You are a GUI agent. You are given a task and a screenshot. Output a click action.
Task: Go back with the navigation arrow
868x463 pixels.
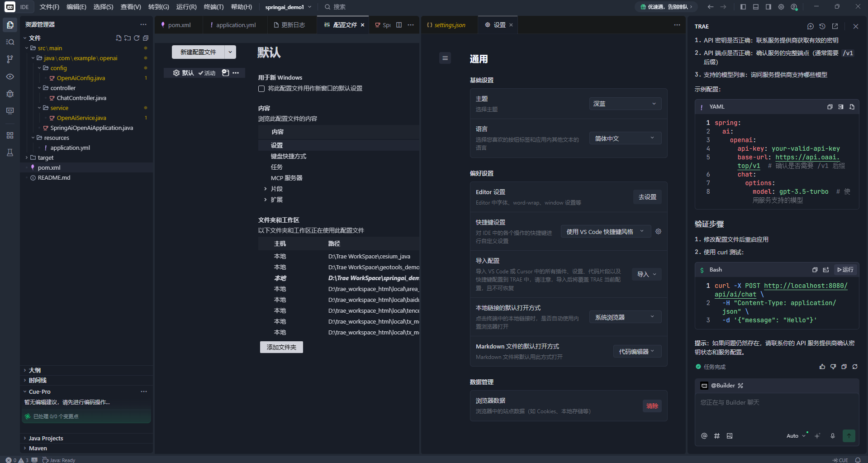pos(711,7)
